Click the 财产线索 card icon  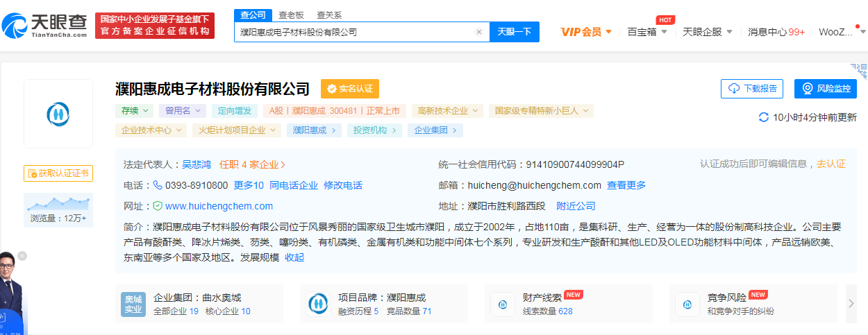click(503, 304)
